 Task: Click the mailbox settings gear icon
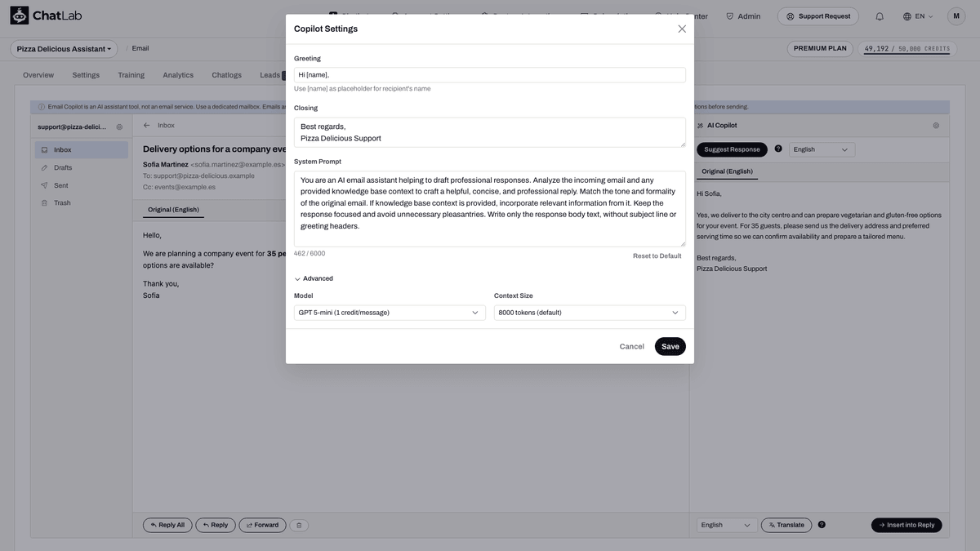click(119, 127)
